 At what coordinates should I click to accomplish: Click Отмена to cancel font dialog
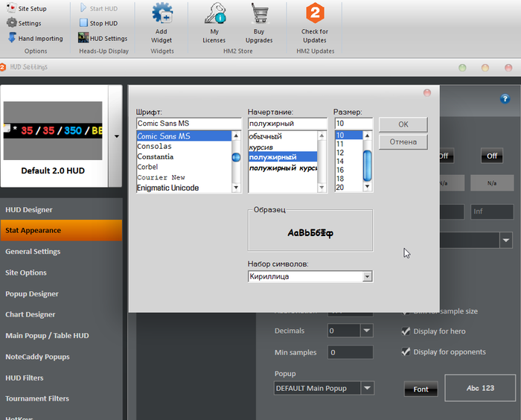point(403,142)
